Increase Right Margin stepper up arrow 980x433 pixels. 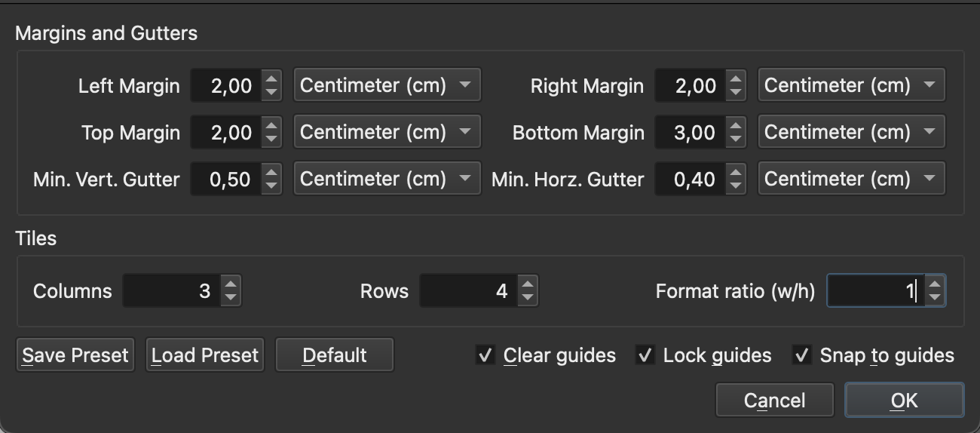[x=736, y=78]
